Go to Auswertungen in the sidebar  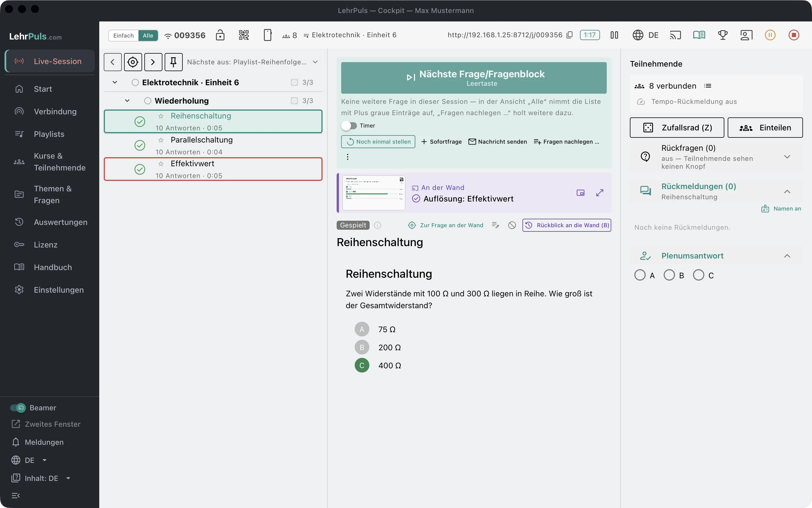[50, 222]
